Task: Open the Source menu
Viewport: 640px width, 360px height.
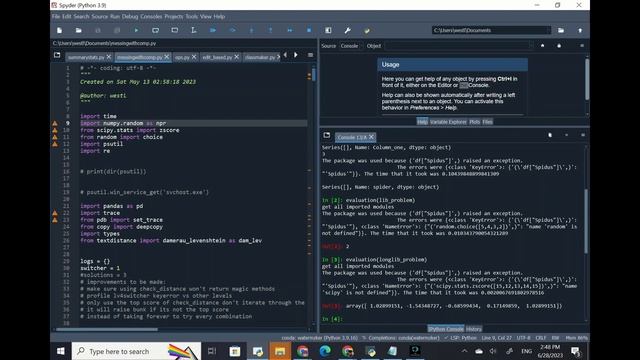Action: tap(100, 17)
